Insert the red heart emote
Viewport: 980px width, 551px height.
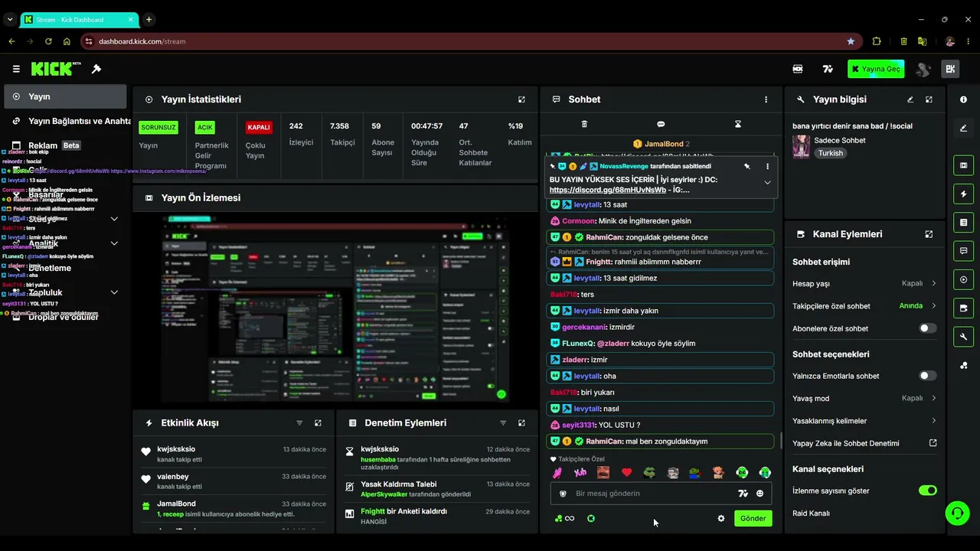(626, 472)
